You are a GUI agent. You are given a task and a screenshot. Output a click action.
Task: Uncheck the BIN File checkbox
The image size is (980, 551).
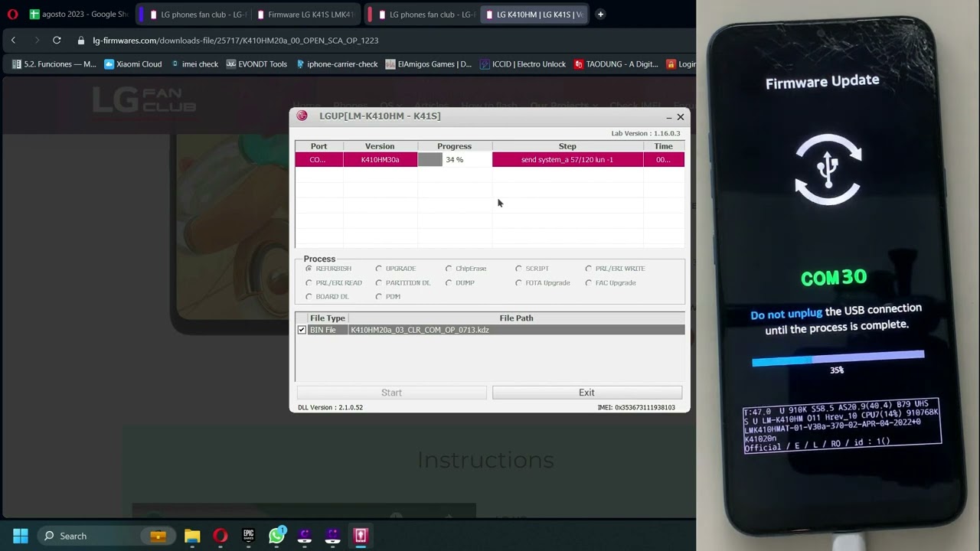pos(302,330)
